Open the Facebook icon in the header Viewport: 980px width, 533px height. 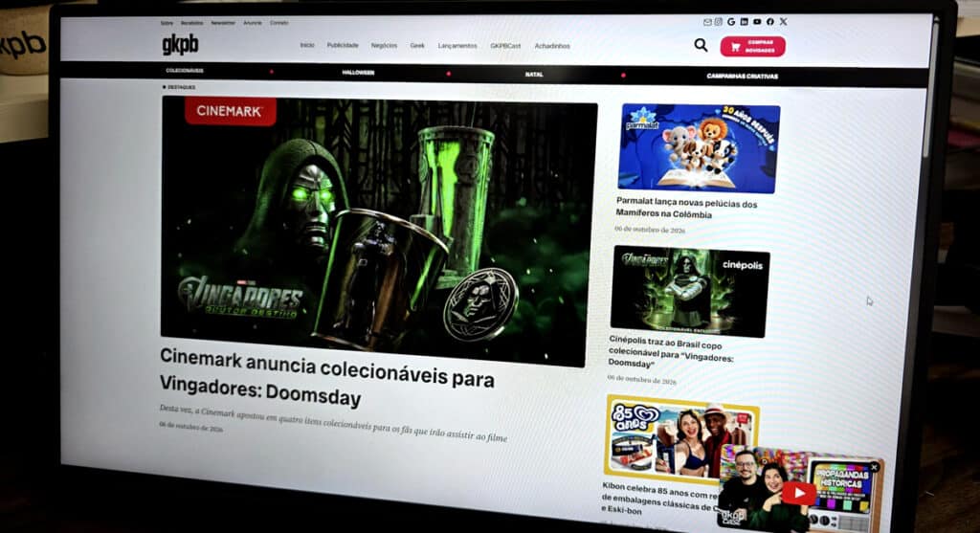point(770,22)
